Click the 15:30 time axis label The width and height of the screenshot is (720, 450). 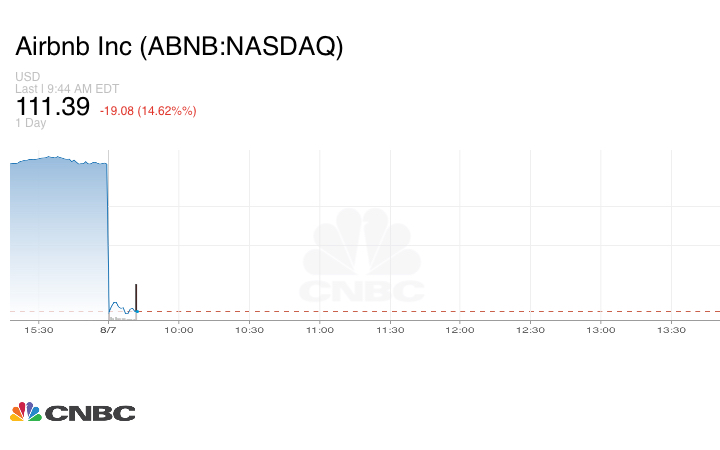point(39,330)
